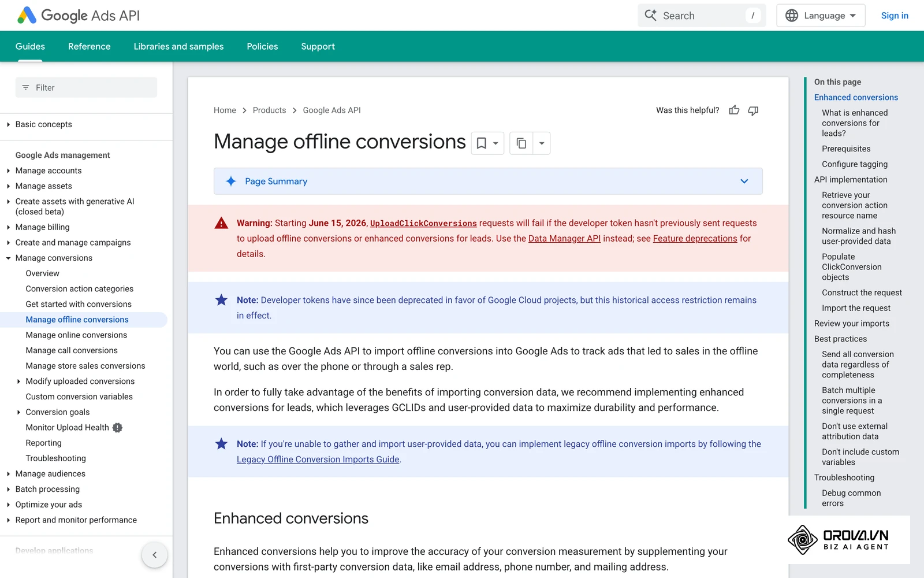Jump to Debug common errors section

pos(851,498)
